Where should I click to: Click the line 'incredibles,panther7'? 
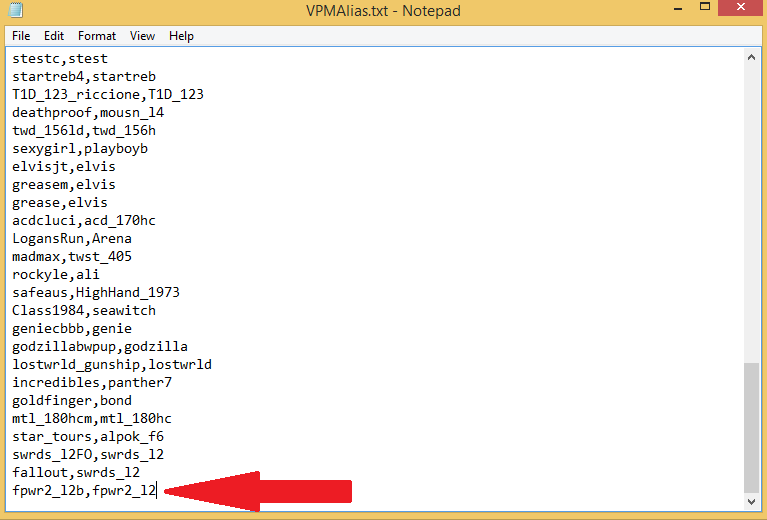[x=92, y=383]
